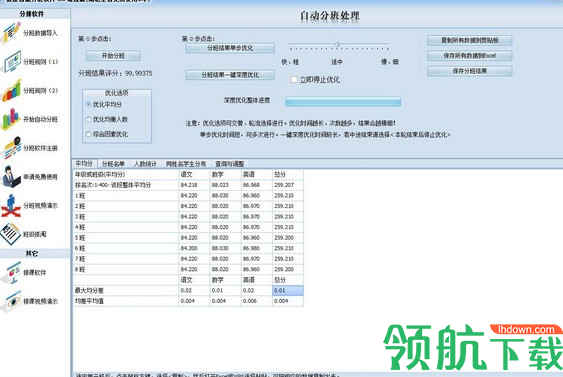Switch to the 平均分 tab

point(84,164)
